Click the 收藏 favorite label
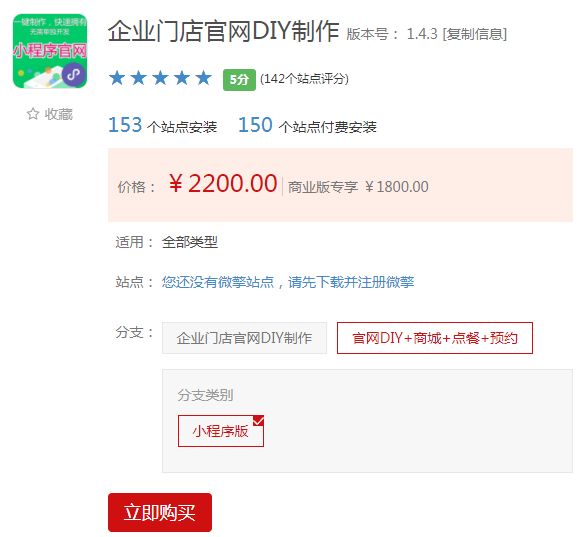This screenshot has width=582, height=537. coord(59,114)
